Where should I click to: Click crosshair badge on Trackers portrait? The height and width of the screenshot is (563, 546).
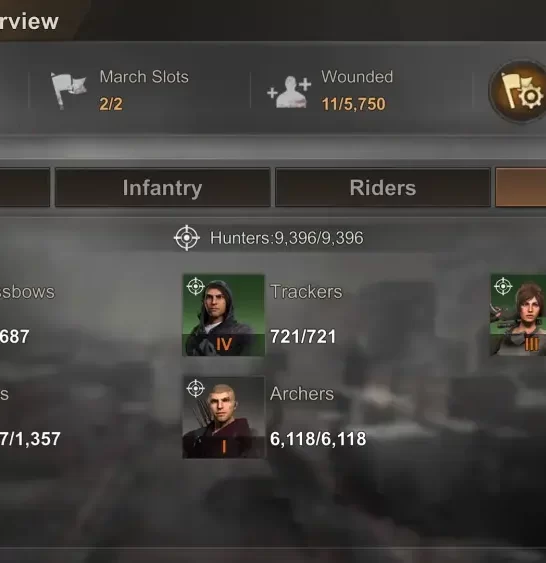click(x=196, y=286)
